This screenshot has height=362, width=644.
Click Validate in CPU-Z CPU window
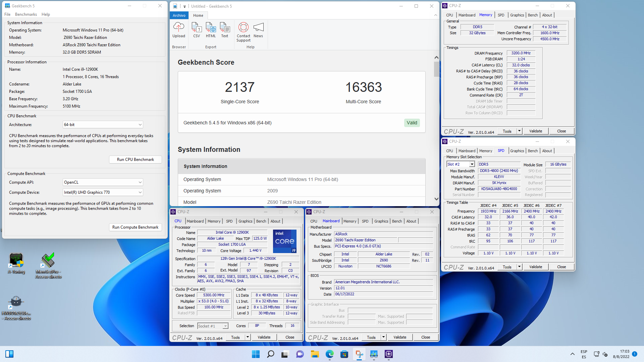[x=264, y=337]
